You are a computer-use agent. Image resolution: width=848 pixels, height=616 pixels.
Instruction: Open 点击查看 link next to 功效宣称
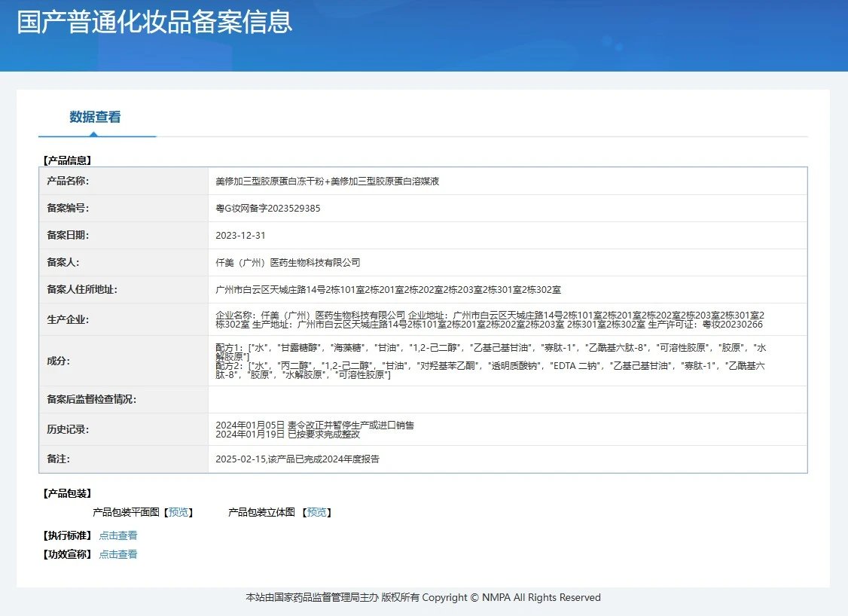pos(118,554)
